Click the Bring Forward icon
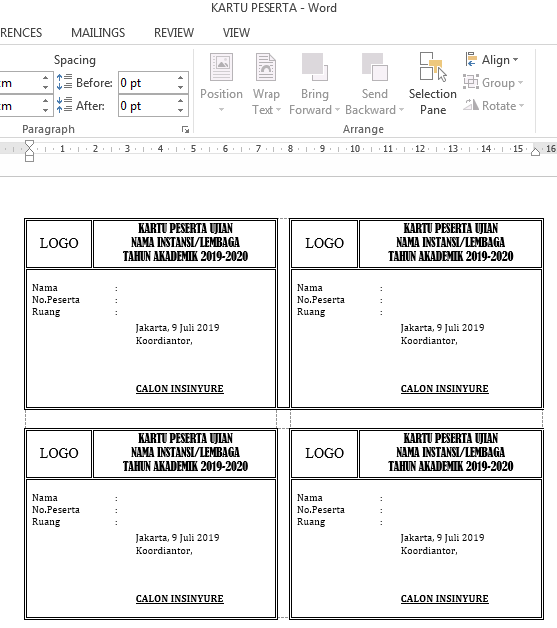The height and width of the screenshot is (628, 557). [x=314, y=67]
